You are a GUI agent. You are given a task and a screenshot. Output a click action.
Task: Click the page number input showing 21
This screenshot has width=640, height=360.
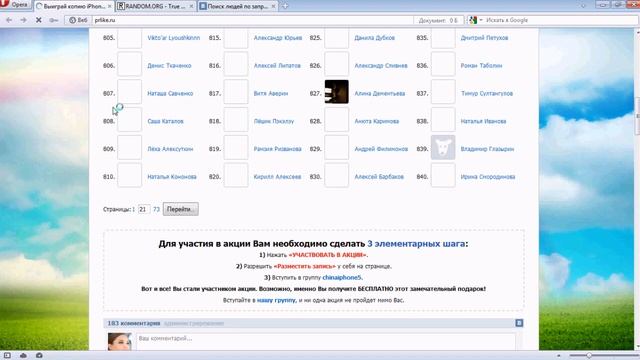tap(143, 209)
